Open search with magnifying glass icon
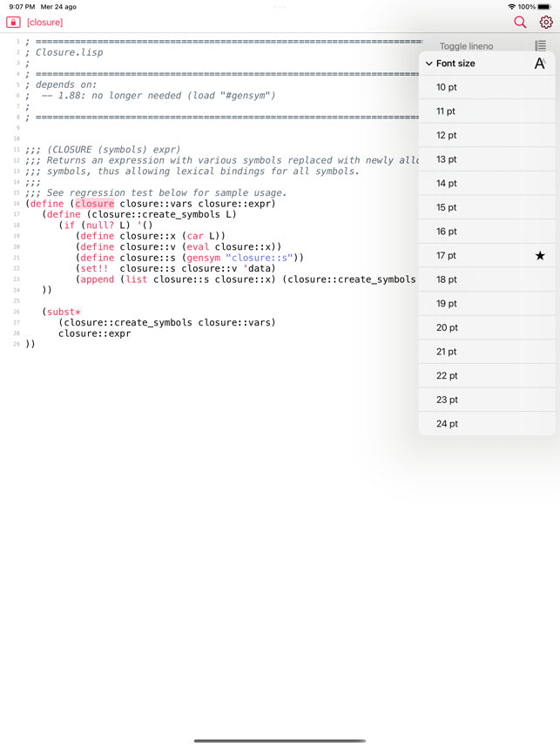 pos(520,22)
